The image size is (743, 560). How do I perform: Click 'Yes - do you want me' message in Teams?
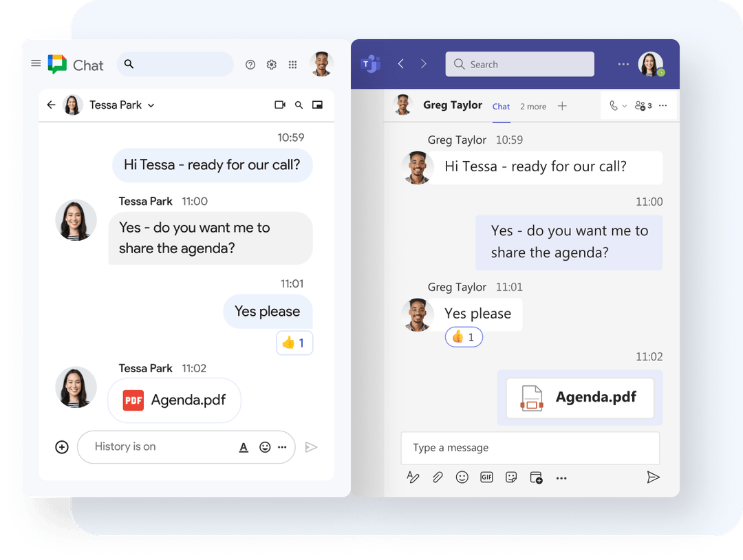point(569,242)
